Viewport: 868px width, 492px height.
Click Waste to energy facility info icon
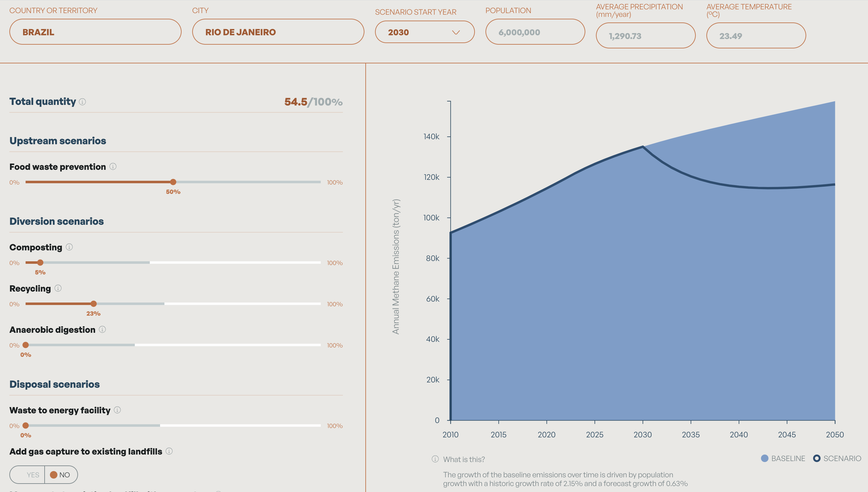pyautogui.click(x=117, y=410)
